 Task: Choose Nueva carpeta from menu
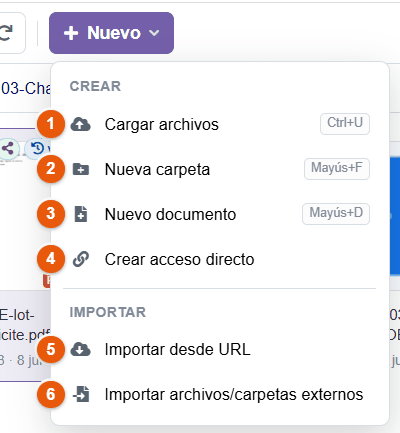coord(220,169)
